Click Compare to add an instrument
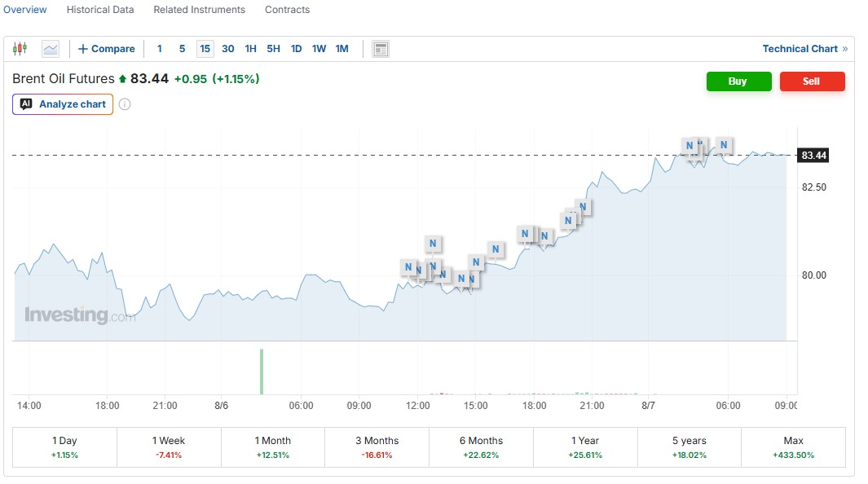The height and width of the screenshot is (484, 868). point(106,49)
